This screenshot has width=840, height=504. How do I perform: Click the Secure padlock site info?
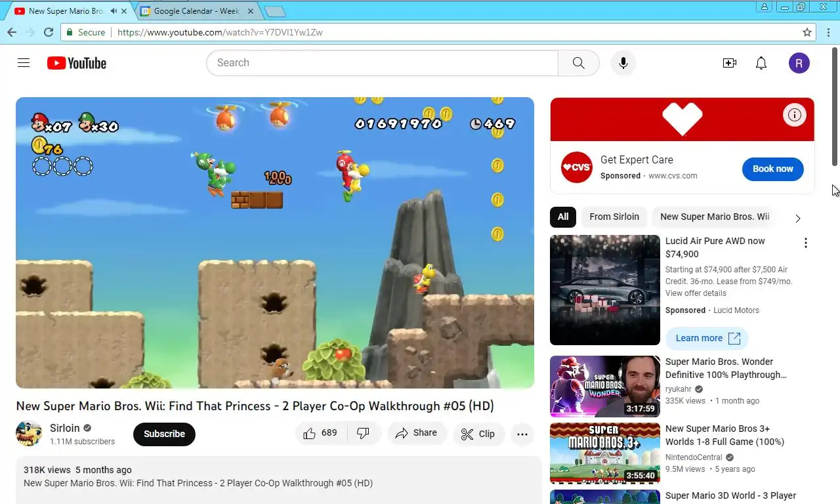pyautogui.click(x=85, y=32)
